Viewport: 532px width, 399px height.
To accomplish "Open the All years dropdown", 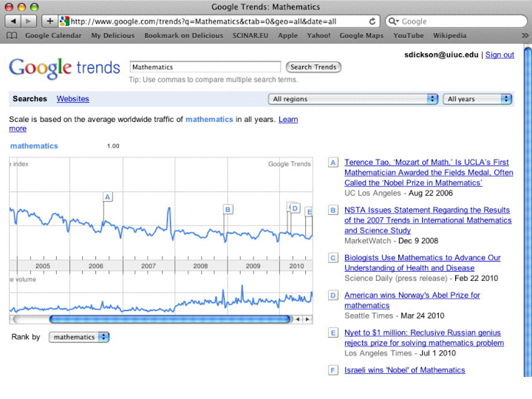I will tap(477, 99).
